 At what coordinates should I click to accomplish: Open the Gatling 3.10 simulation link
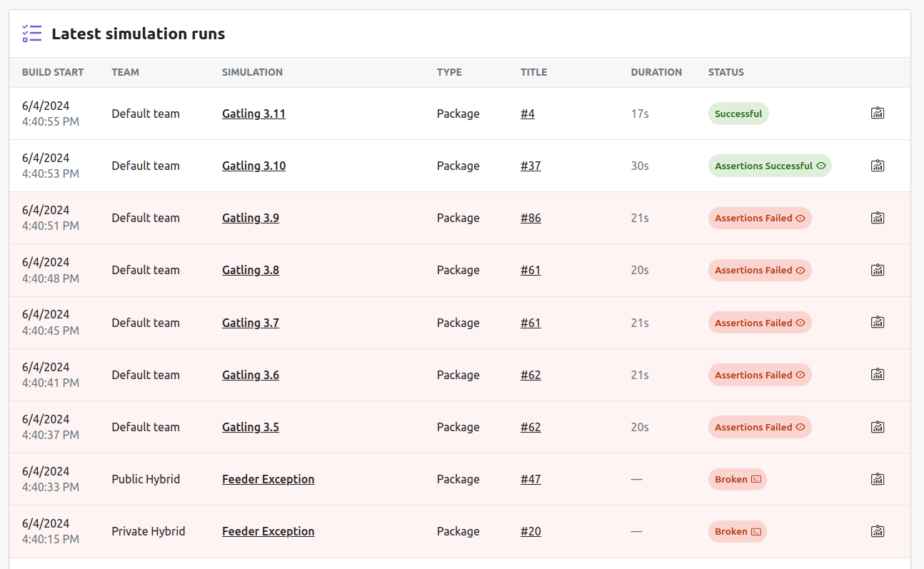click(x=253, y=166)
